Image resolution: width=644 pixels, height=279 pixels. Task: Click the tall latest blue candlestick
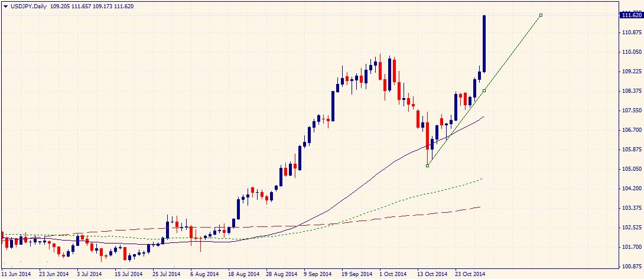[484, 44]
